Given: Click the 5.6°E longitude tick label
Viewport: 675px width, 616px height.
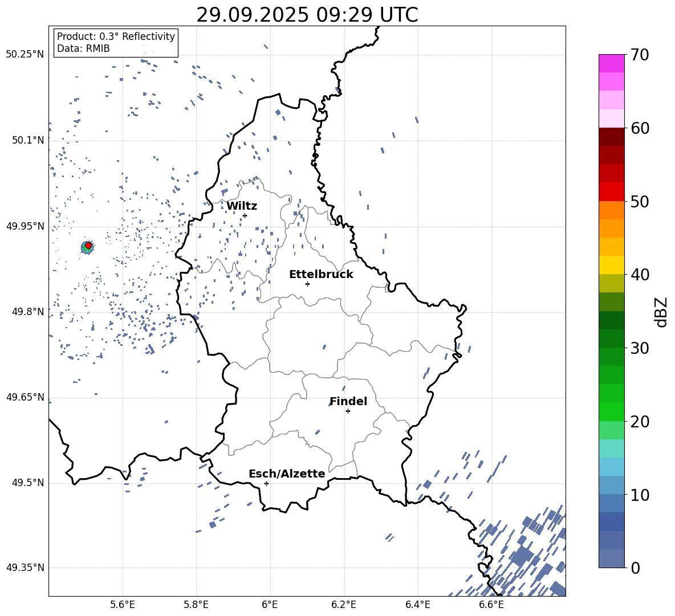Looking at the screenshot, I should pyautogui.click(x=123, y=605).
